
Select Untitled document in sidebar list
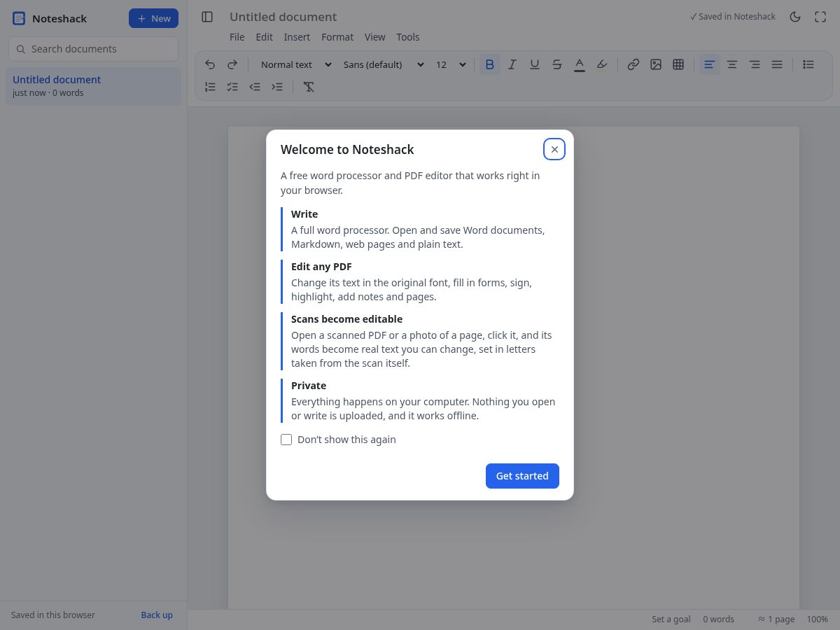(93, 85)
